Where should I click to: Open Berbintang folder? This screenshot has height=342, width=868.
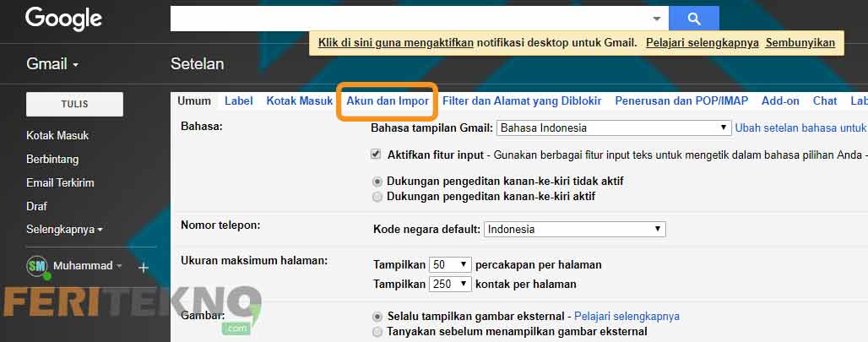(x=52, y=160)
